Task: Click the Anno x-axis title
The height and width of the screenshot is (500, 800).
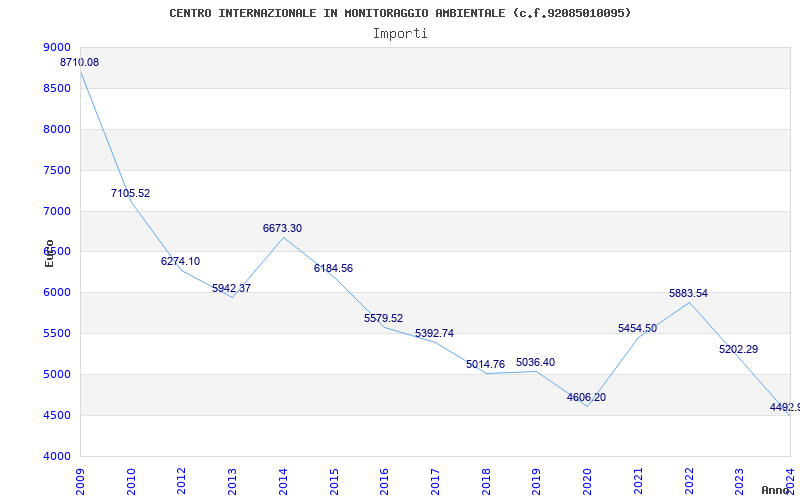Action: (x=775, y=490)
